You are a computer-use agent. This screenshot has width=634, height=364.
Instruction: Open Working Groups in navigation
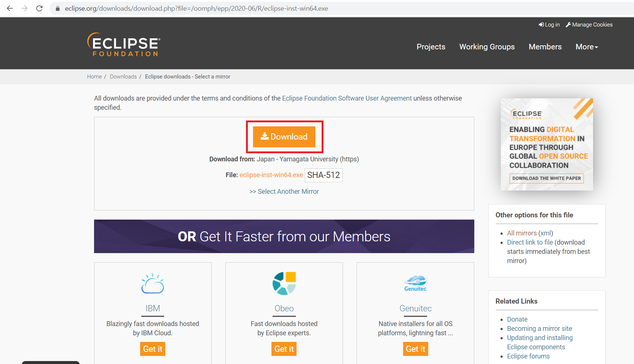coord(487,47)
